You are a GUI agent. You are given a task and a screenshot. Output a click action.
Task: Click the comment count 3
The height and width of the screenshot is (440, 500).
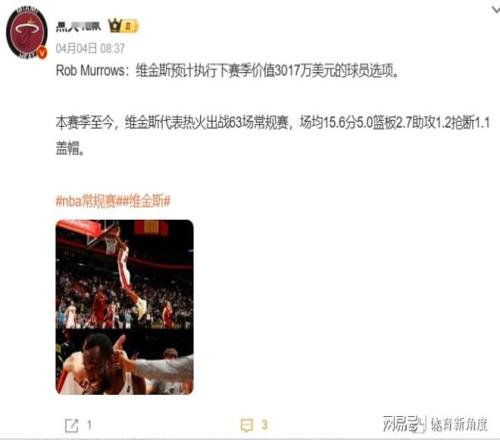pyautogui.click(x=265, y=425)
